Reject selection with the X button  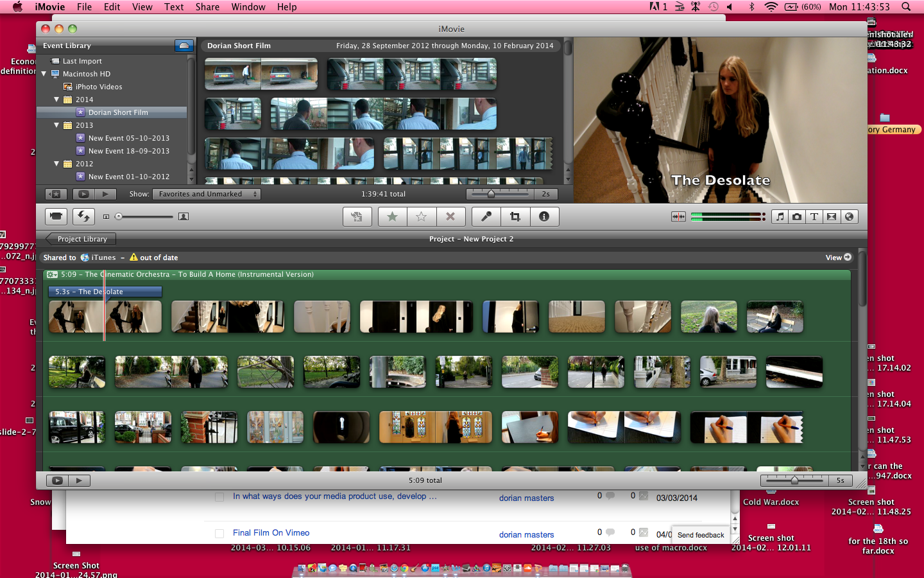[x=450, y=216]
